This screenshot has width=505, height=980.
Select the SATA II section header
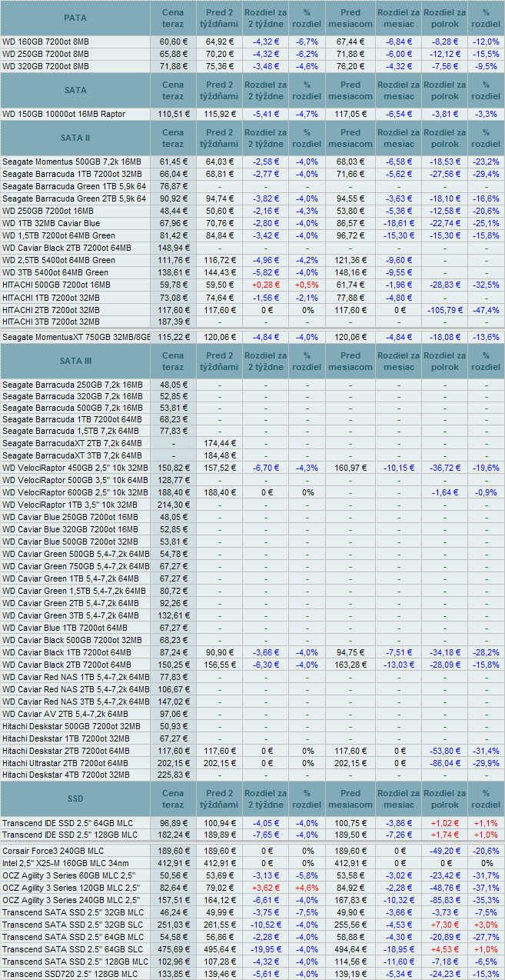point(75,138)
